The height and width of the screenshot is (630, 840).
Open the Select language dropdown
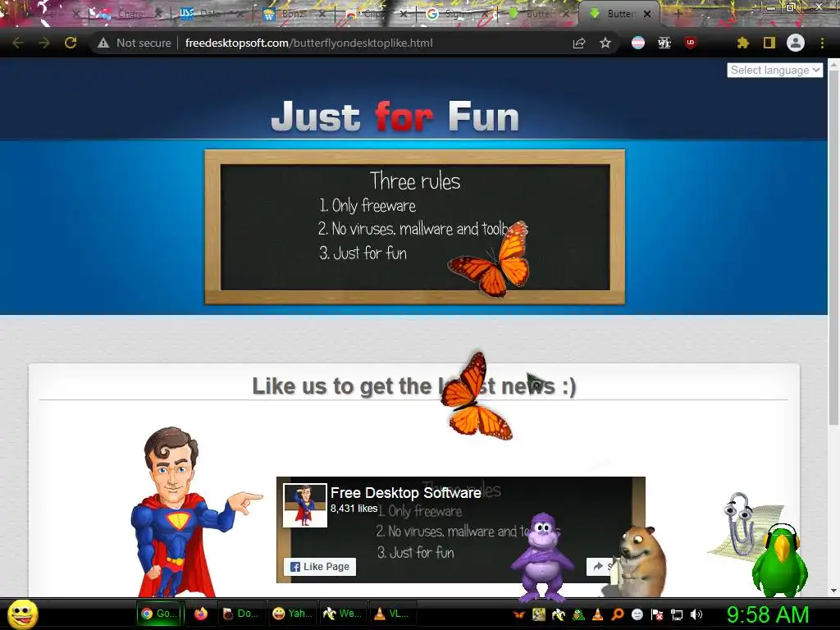click(774, 71)
